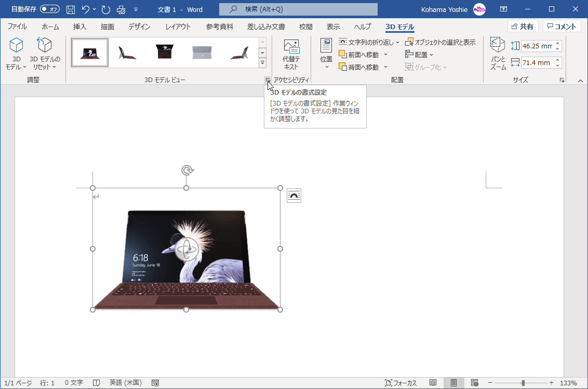Select the 閲覧モード view icon in status bar

pyautogui.click(x=433, y=382)
